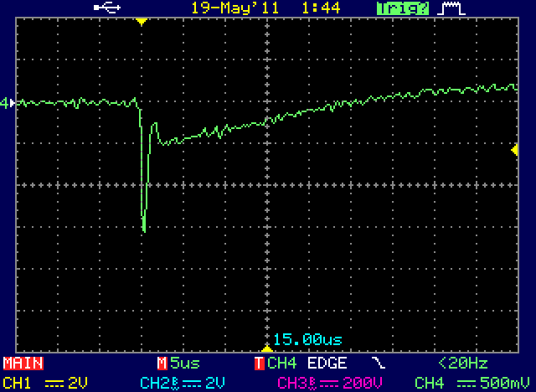Click the 15.00us delay time readout
Viewport: 536px width, 392px height.
307,339
